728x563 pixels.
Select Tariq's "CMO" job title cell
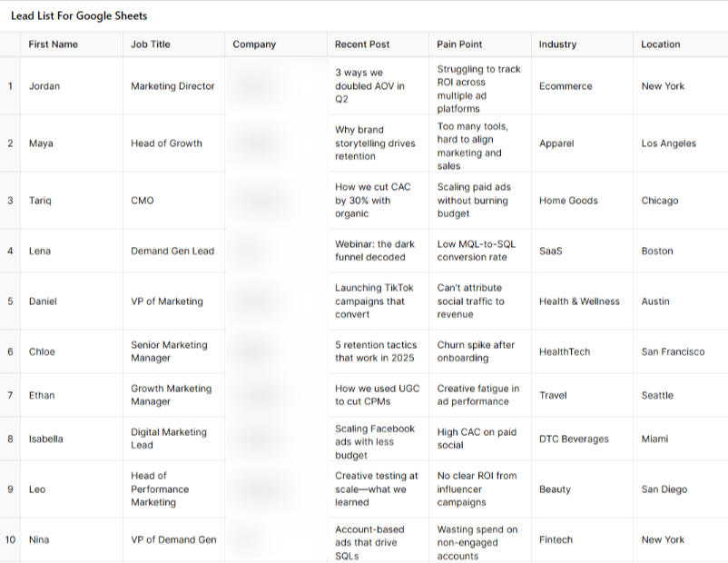pos(143,201)
